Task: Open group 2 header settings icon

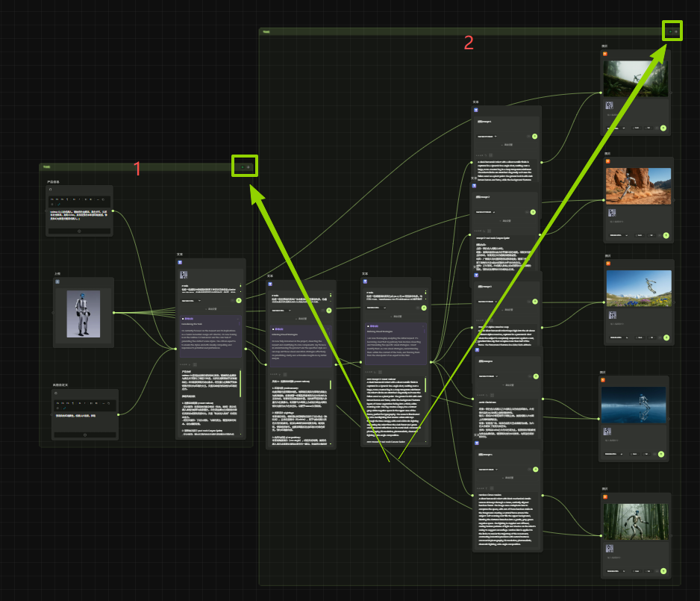Action: pyautogui.click(x=676, y=31)
